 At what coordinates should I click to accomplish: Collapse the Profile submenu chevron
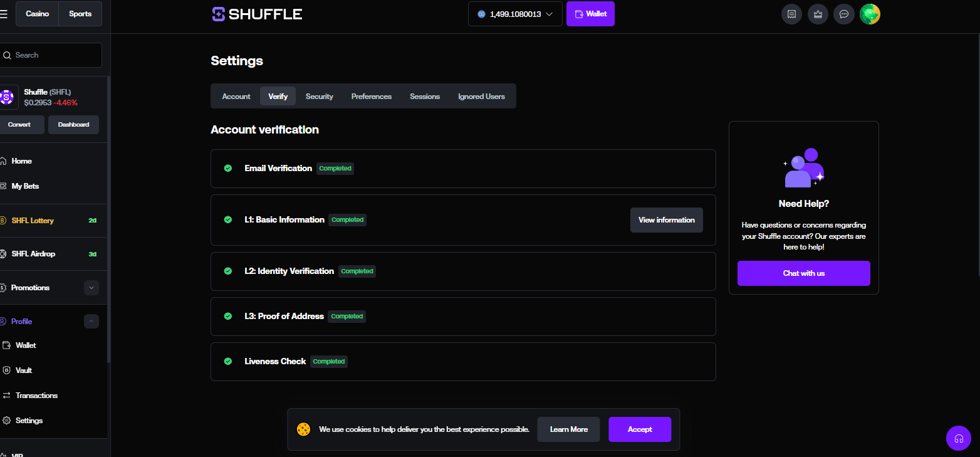coord(91,322)
